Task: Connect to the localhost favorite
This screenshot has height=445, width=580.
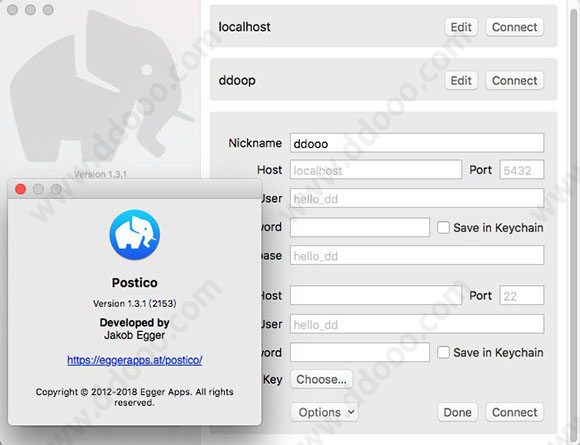Action: click(515, 27)
